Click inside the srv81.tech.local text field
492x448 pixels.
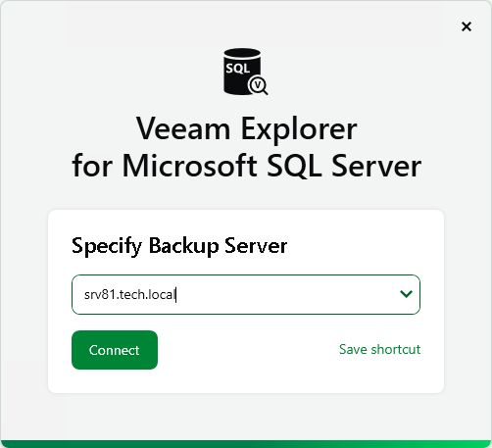click(x=246, y=294)
